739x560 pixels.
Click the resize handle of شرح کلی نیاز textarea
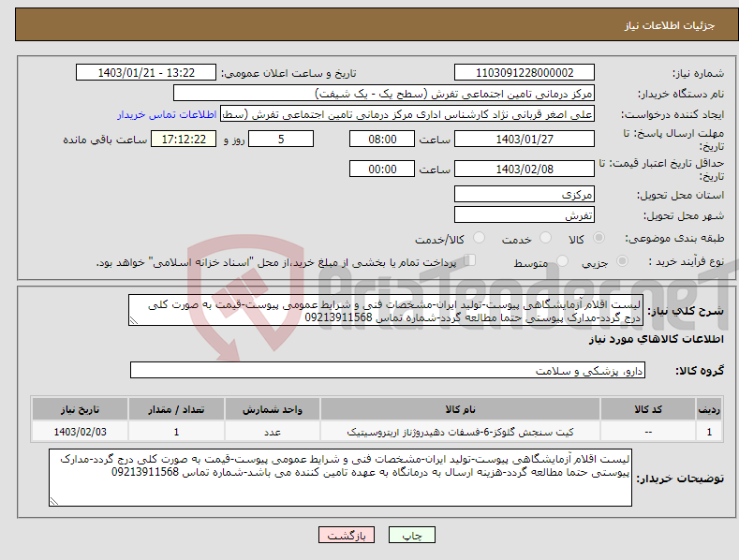tap(134, 320)
